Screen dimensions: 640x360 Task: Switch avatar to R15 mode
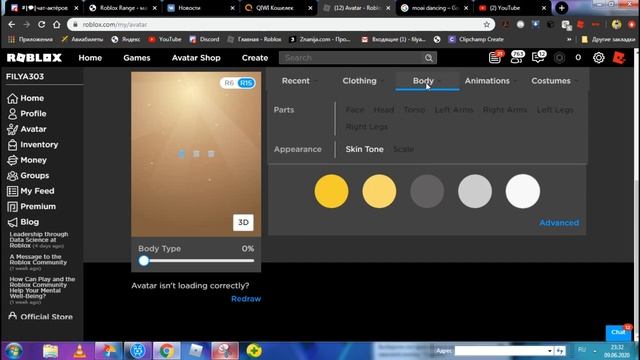click(246, 83)
